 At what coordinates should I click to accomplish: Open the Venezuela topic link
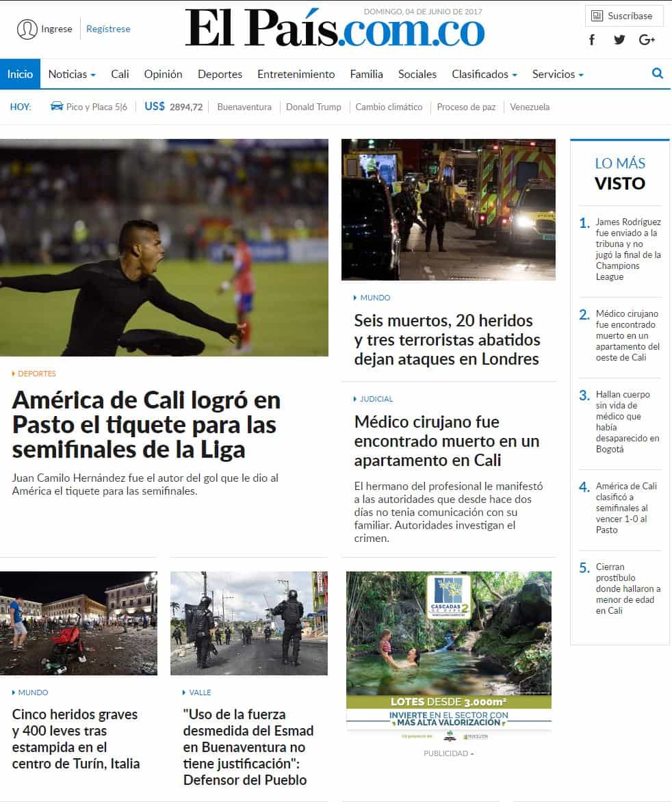coord(530,107)
